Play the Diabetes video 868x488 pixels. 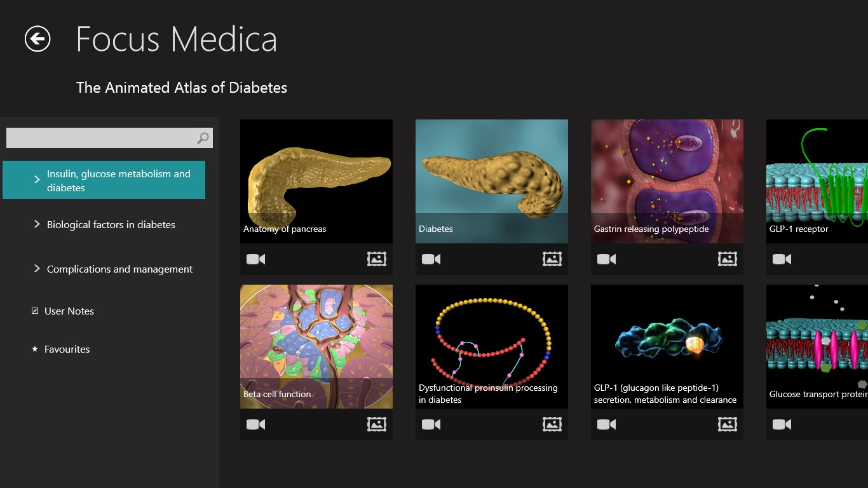click(431, 259)
